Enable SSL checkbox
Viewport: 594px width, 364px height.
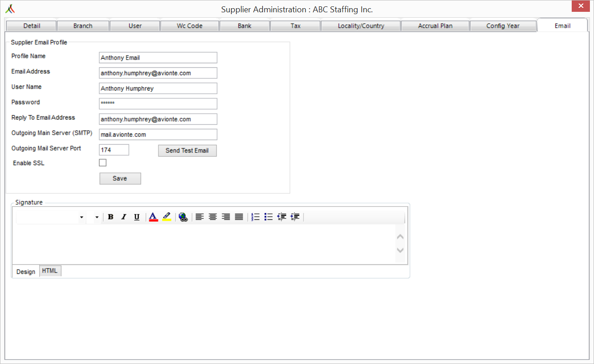(103, 163)
